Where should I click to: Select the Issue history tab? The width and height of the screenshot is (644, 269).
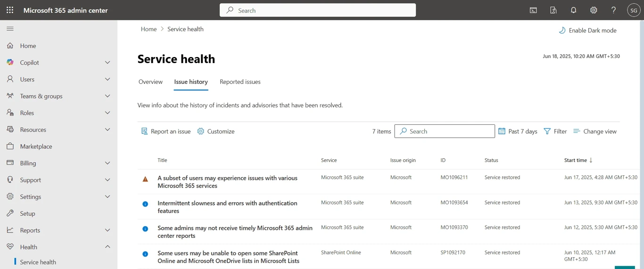click(191, 82)
